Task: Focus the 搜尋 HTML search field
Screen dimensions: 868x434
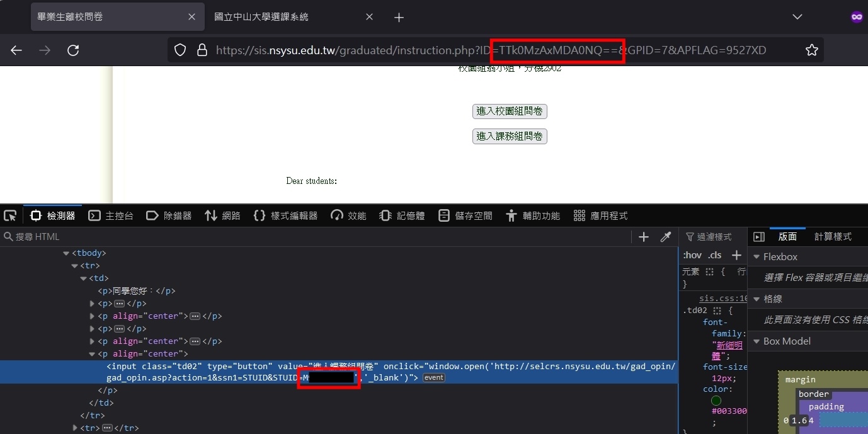Action: [x=315, y=237]
